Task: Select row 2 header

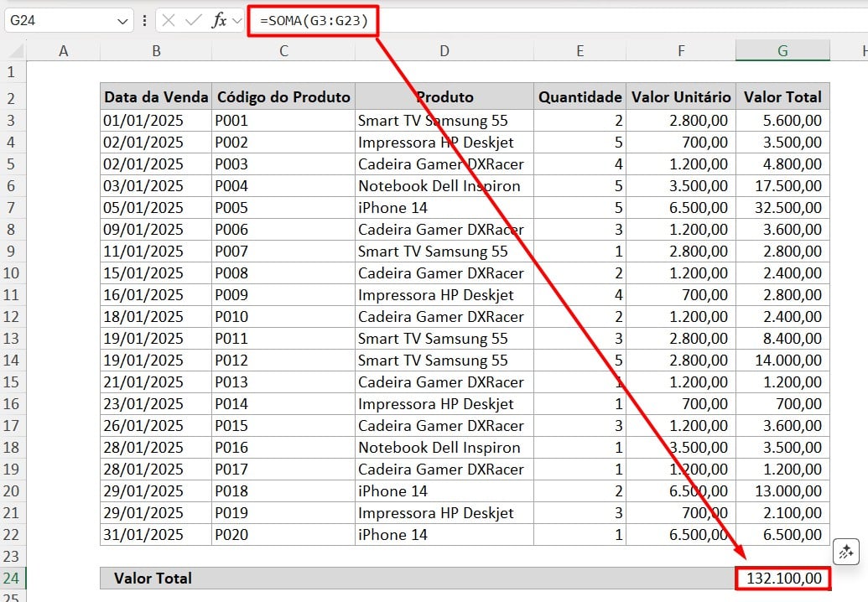Action: [x=11, y=98]
